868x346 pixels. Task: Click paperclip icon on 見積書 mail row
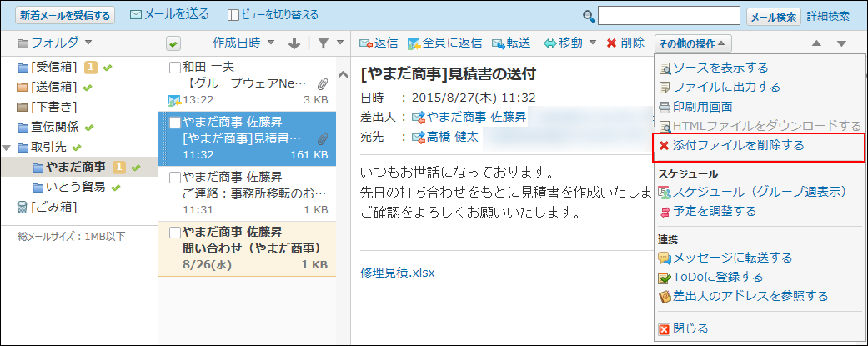[x=322, y=138]
